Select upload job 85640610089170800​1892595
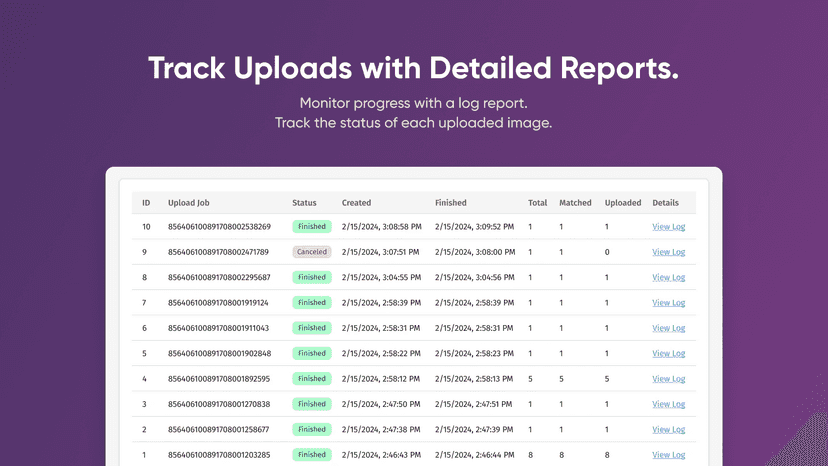 pos(219,379)
